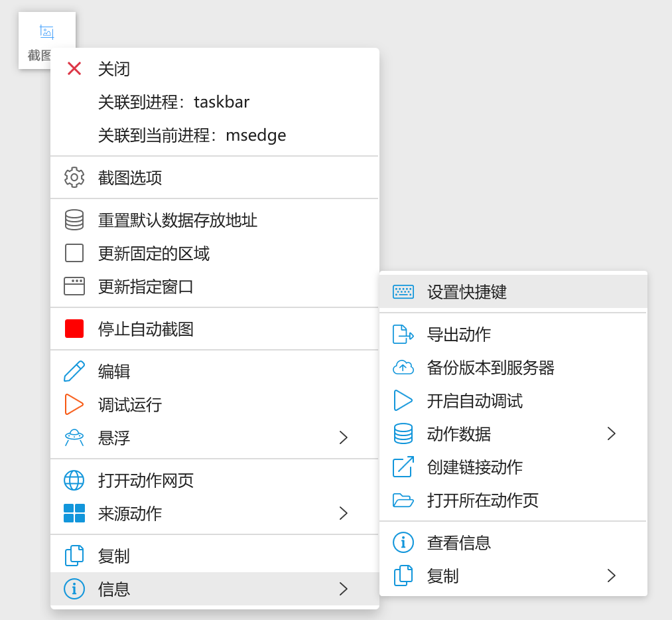The width and height of the screenshot is (672, 620).
Task: Choose 关联到当前进程：msedge menu entry
Action: point(192,135)
